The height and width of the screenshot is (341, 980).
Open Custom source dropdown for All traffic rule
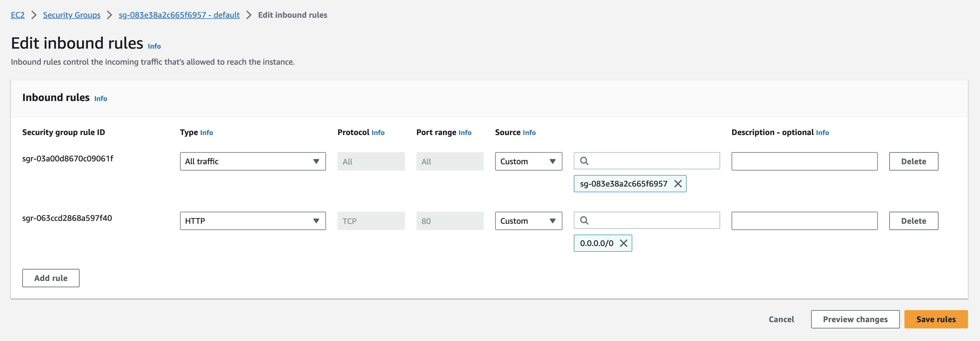(x=528, y=162)
